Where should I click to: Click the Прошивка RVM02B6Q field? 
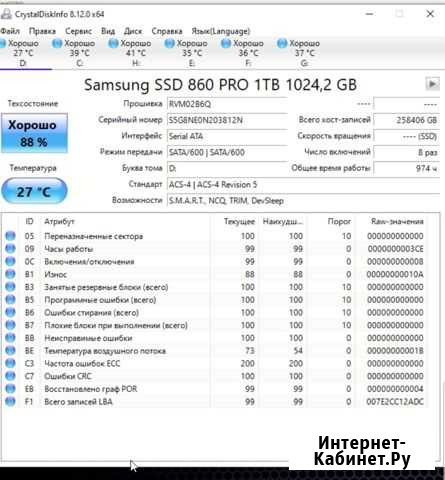(x=227, y=104)
